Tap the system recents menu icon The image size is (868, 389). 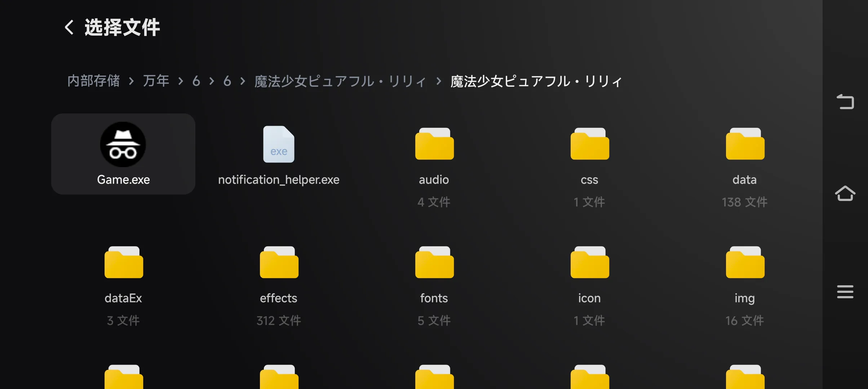click(x=845, y=292)
